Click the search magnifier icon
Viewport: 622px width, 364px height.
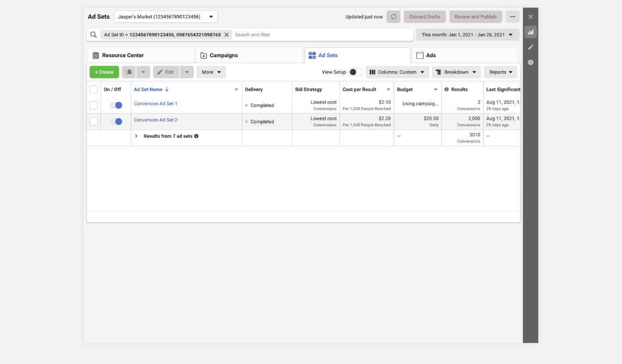(x=94, y=35)
